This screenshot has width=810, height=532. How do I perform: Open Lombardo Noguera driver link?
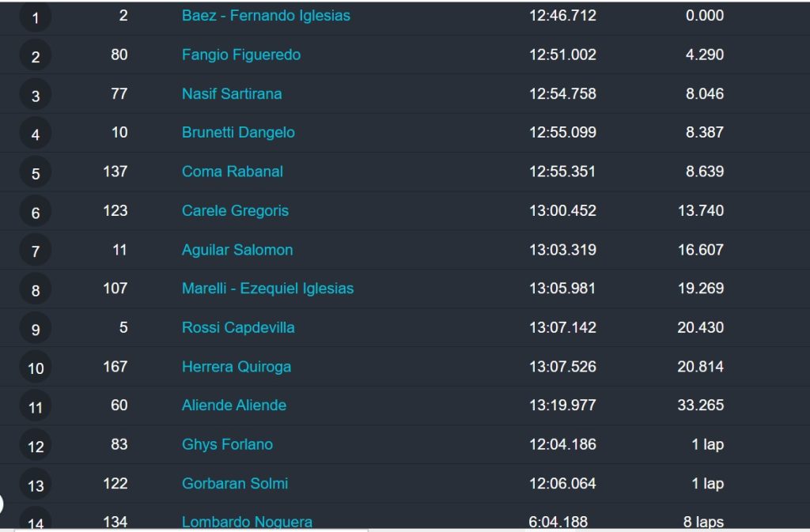click(247, 523)
